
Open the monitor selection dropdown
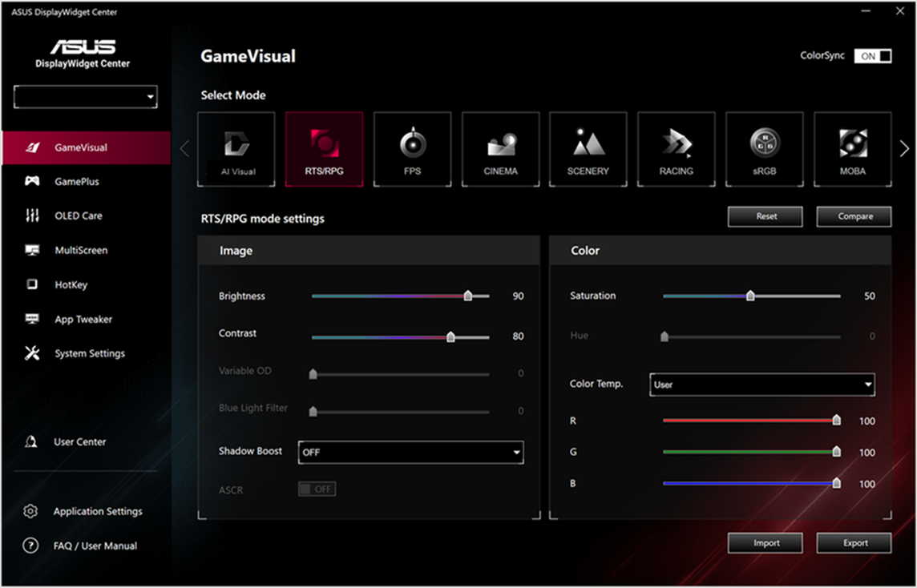(x=85, y=96)
